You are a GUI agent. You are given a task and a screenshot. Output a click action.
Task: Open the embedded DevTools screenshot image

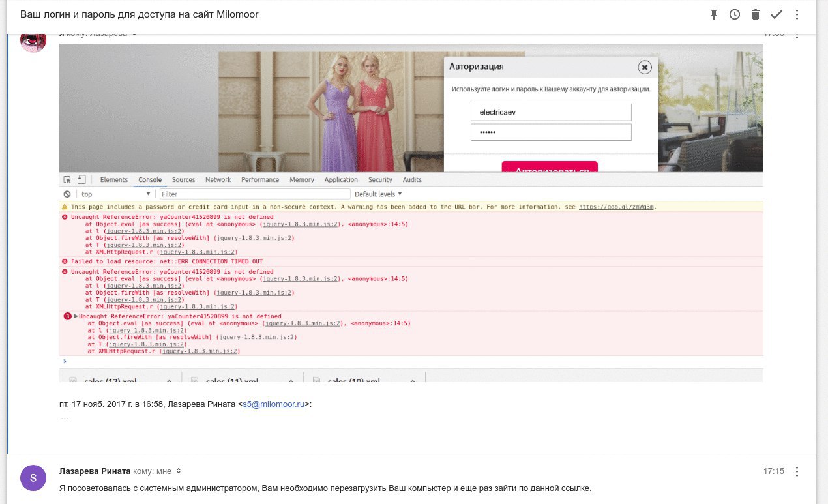[x=411, y=213]
